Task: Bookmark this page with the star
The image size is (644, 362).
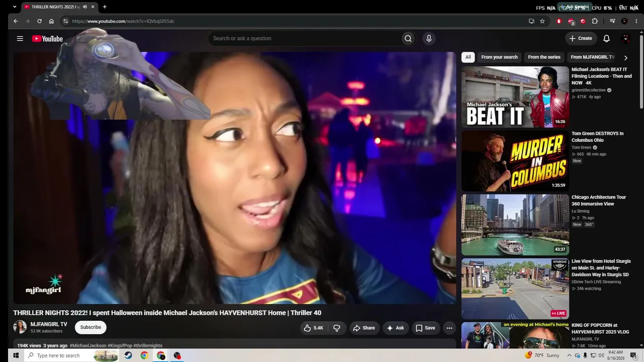Action: tap(542, 21)
